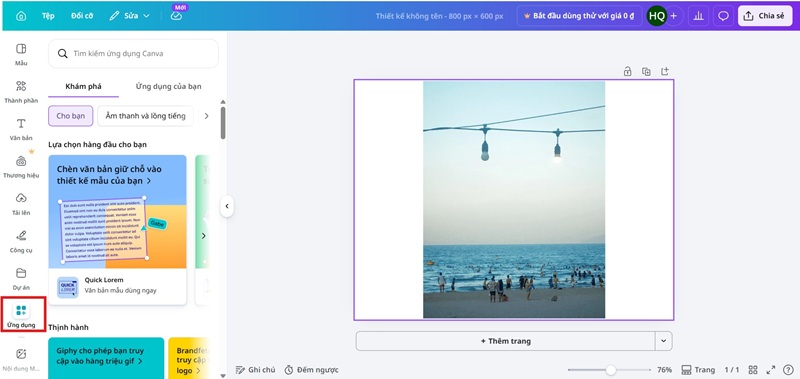
Task: Open the Dự án projects panel
Action: coord(21,279)
